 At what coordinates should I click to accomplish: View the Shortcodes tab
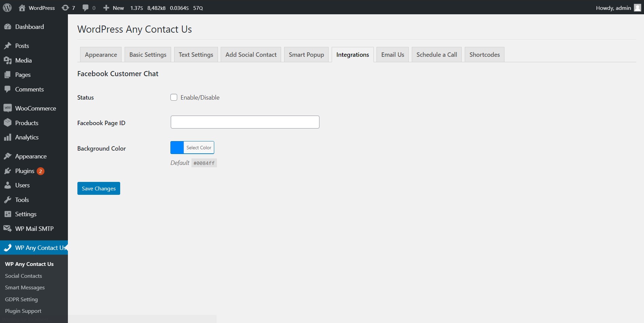click(484, 55)
